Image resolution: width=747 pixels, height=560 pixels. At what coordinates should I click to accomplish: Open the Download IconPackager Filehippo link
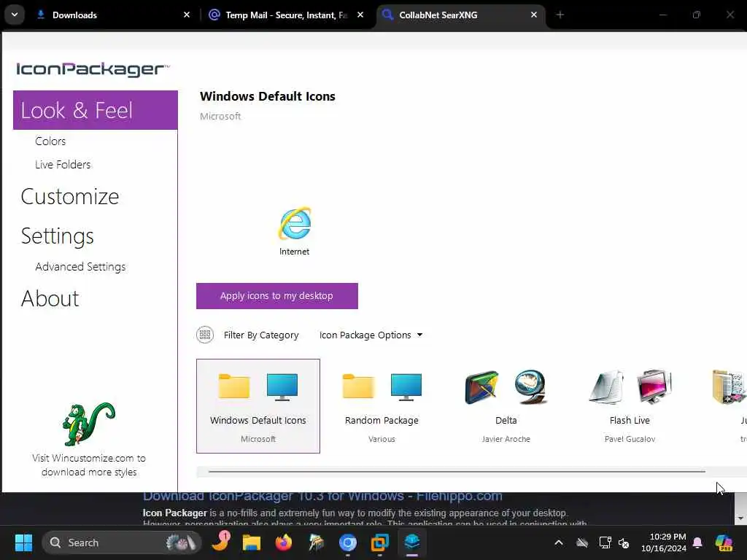(322, 496)
